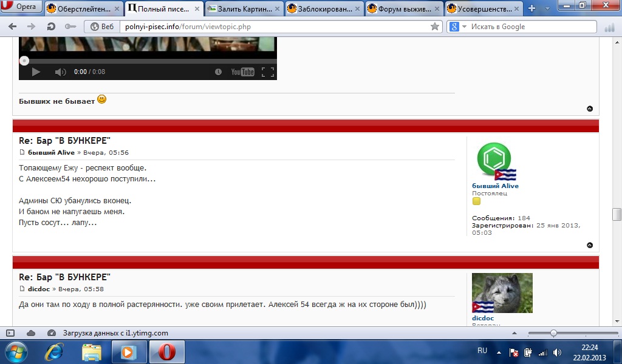This screenshot has width=622, height=364.
Task: Open a new tab with the plus button
Action: [531, 8]
